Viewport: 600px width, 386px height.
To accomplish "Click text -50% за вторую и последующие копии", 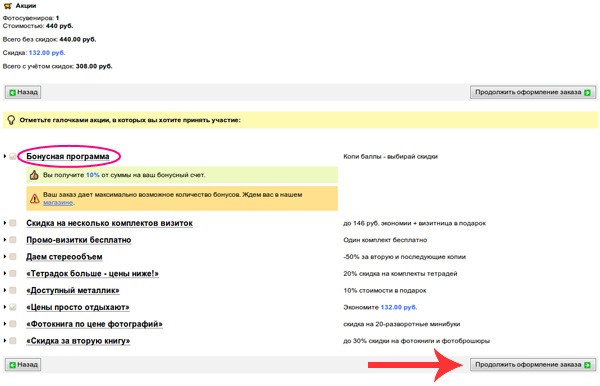I will (404, 257).
